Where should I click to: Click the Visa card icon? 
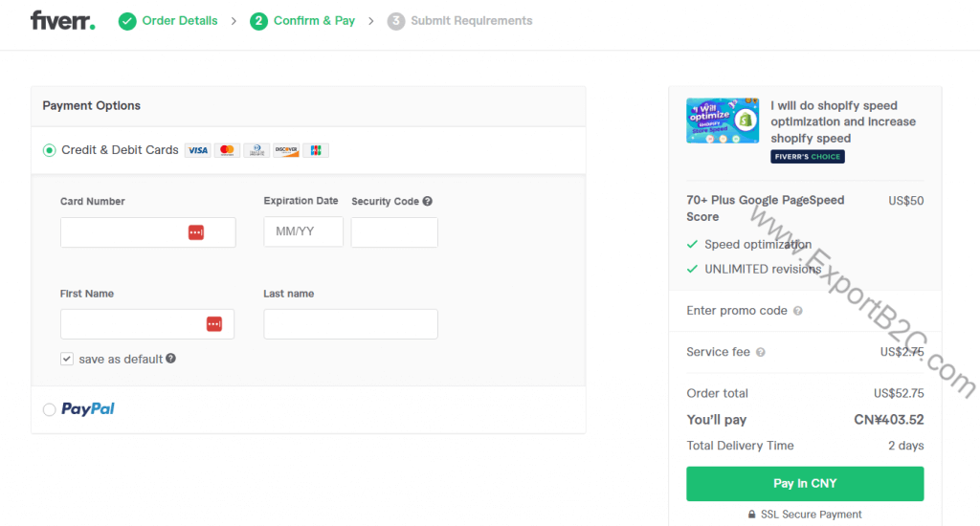197,150
